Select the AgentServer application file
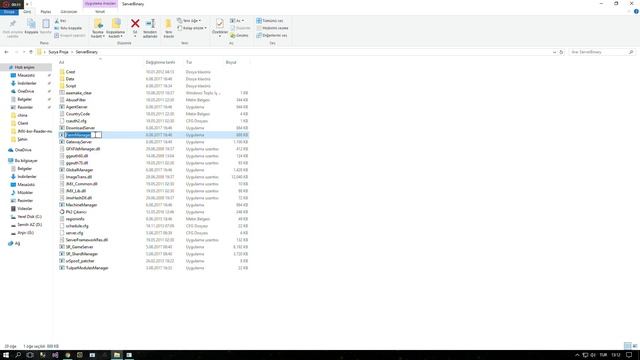 77,107
